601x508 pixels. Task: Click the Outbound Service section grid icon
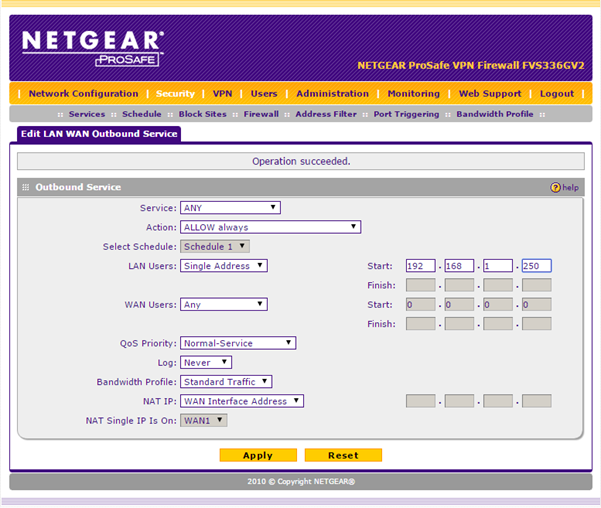(x=26, y=187)
